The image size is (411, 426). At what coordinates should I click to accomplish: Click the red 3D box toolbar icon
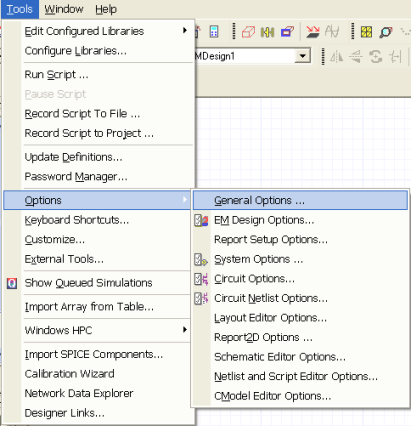(x=248, y=32)
